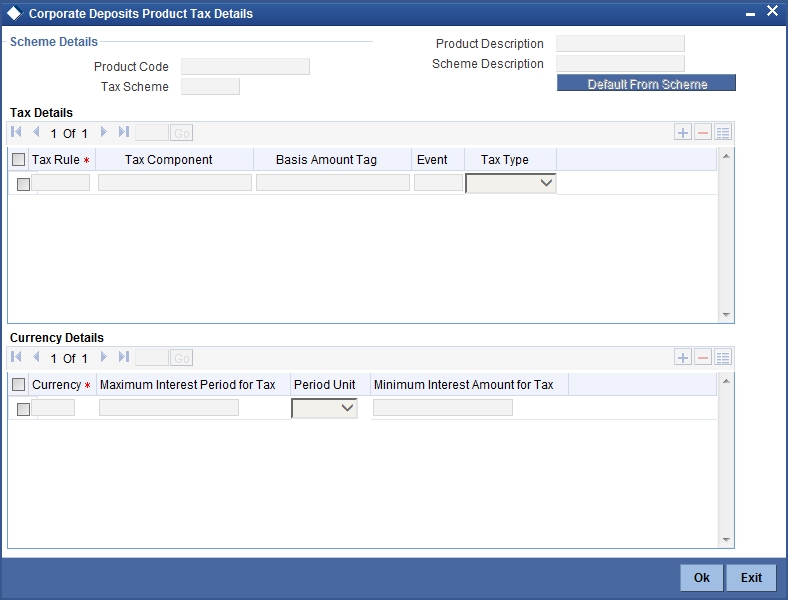
Task: Click the Currency input cell
Action: [53, 408]
